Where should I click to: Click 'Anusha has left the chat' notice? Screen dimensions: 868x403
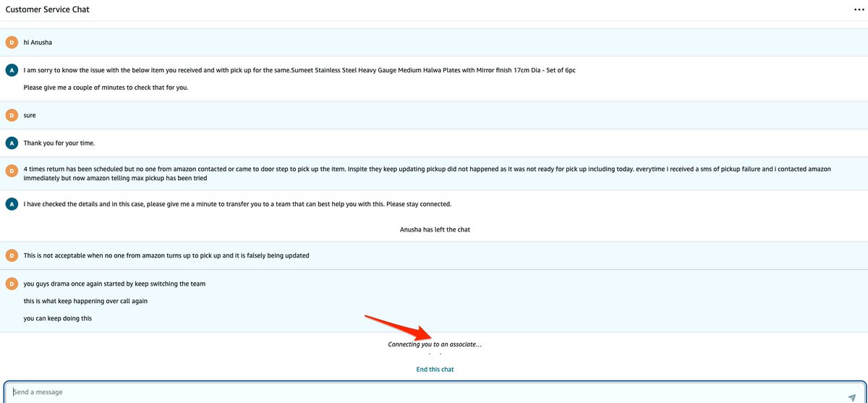tap(435, 229)
